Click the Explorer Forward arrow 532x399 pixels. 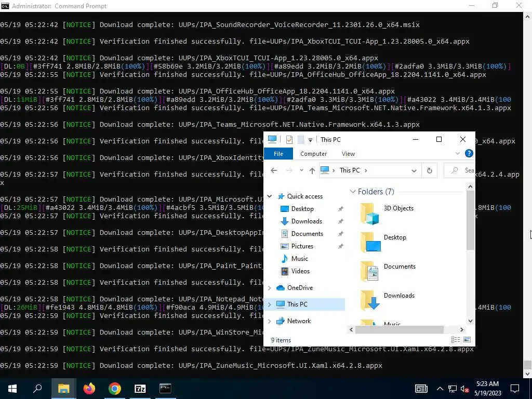click(x=289, y=170)
